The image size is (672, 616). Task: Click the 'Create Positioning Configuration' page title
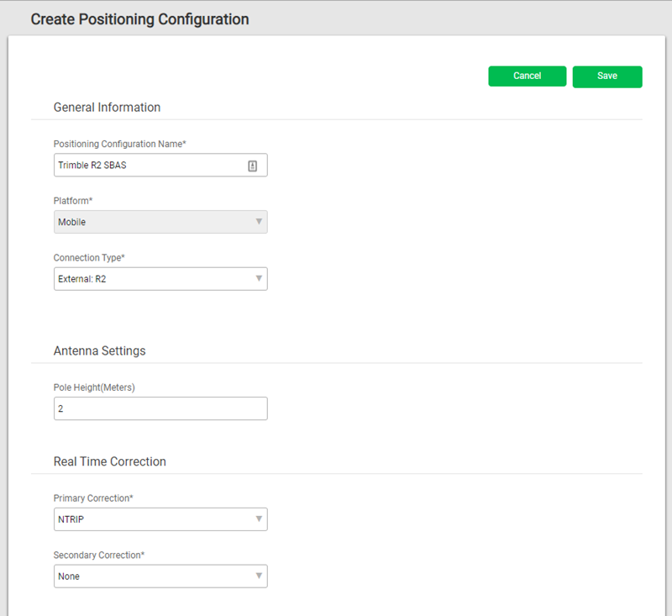139,19
